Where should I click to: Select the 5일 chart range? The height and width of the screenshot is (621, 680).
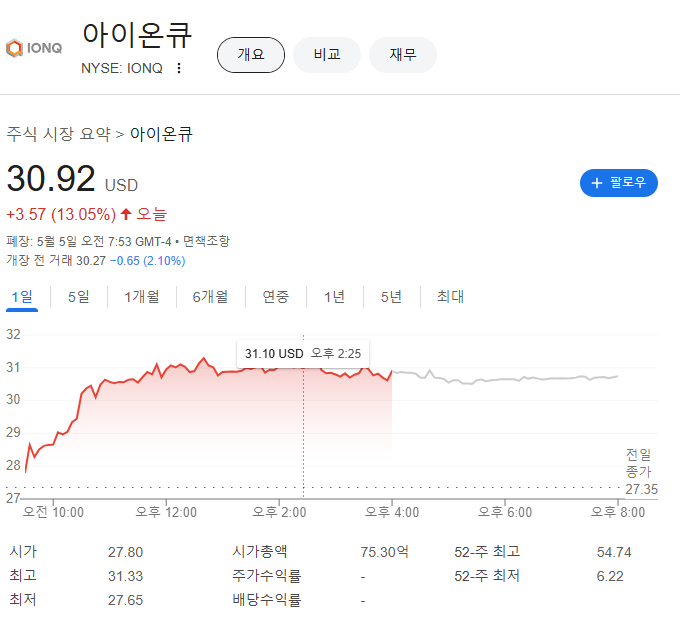(78, 297)
